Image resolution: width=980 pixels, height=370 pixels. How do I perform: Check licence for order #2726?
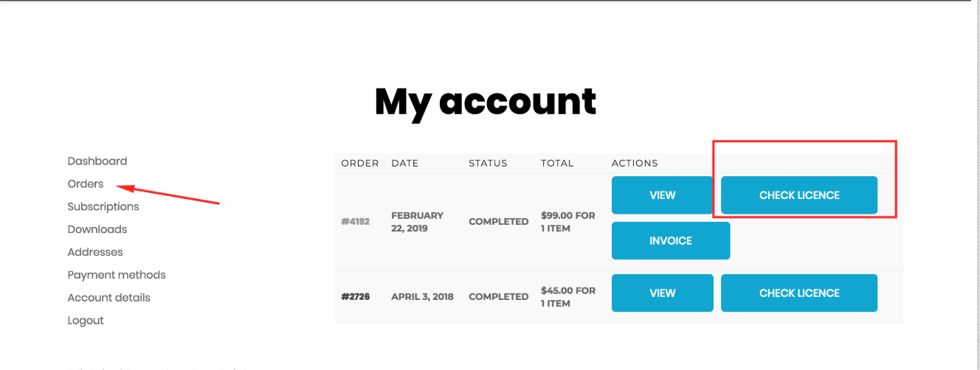(799, 293)
